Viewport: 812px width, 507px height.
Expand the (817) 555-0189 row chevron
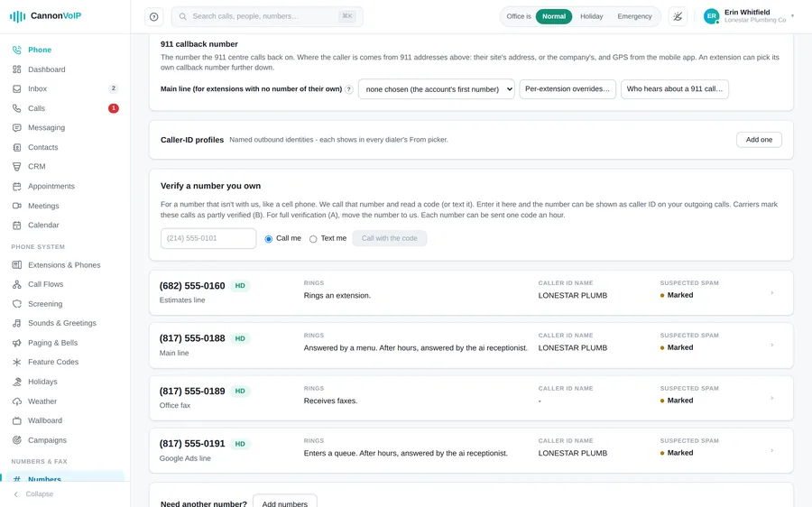coord(771,398)
